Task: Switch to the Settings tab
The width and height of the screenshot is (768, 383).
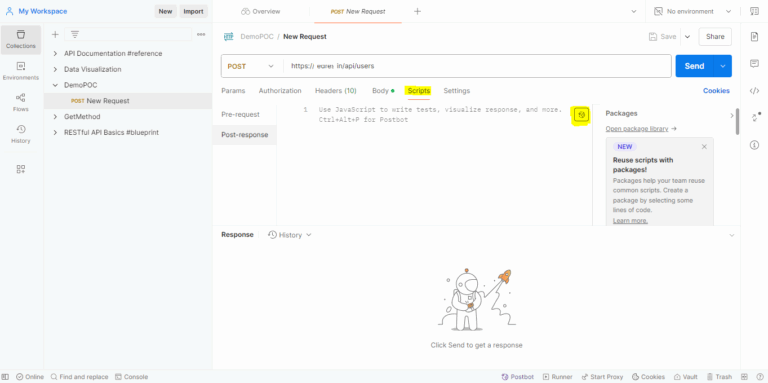Action: coord(456,91)
